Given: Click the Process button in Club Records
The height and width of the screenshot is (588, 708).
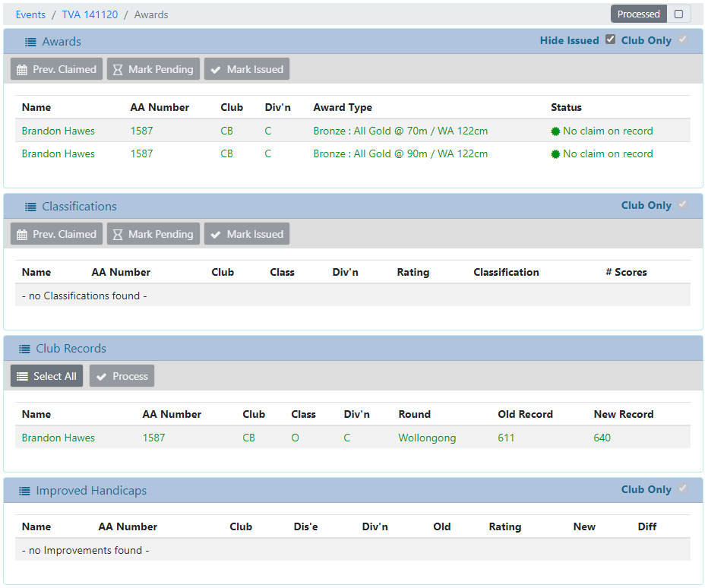Looking at the screenshot, I should 122,376.
